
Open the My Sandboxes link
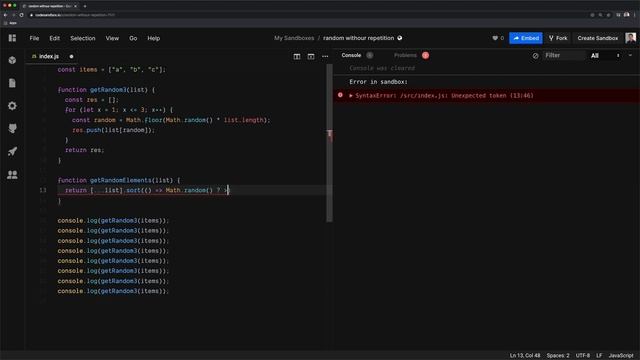pos(294,38)
